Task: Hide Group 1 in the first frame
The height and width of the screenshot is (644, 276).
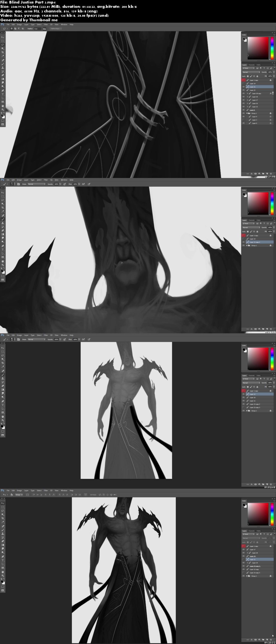Action: coord(244,113)
